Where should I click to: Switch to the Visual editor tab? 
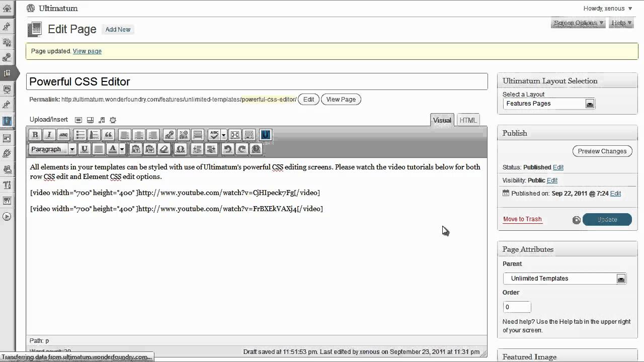click(x=442, y=120)
